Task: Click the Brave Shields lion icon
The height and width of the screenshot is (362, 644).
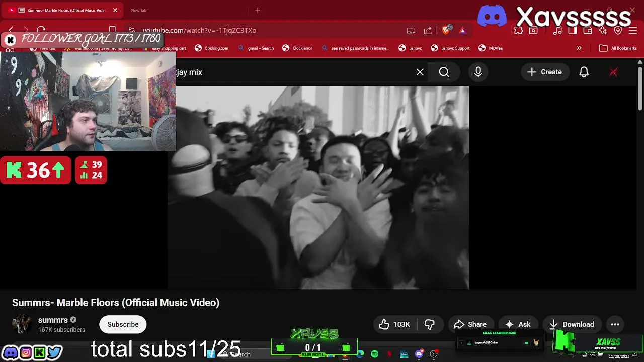Action: pos(446,30)
